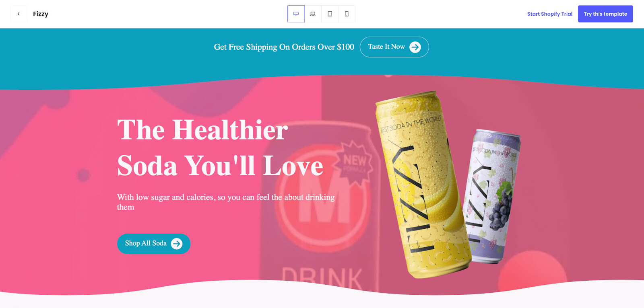Switch to laptop preview size

click(x=313, y=14)
